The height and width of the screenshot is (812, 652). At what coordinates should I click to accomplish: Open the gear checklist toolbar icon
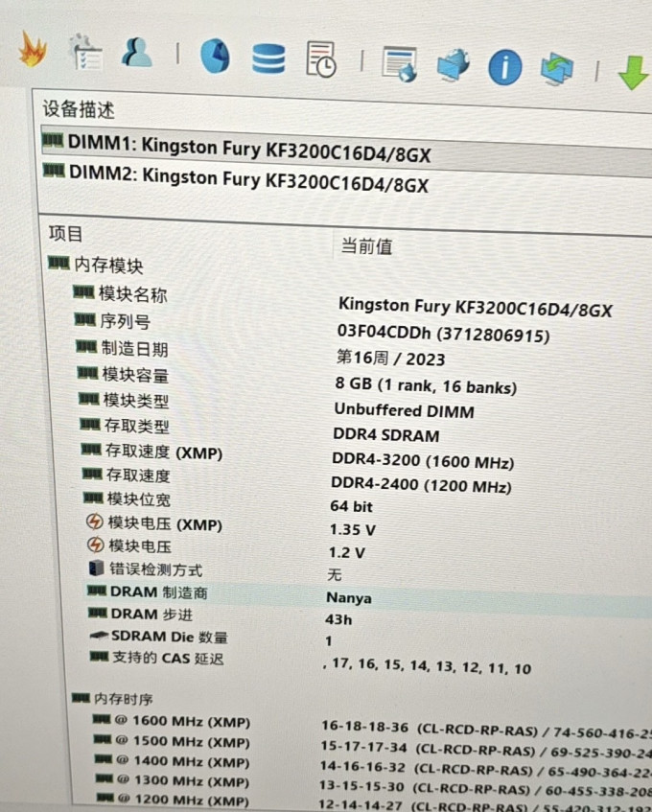click(86, 53)
